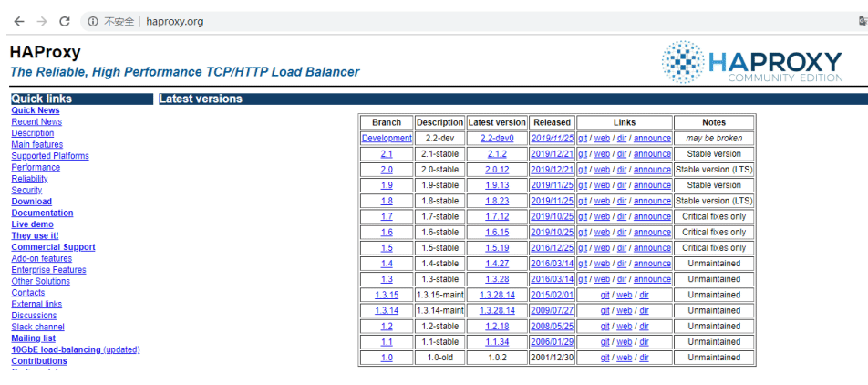Open version 1.8.23 link
The height and width of the screenshot is (385, 868).
coord(497,201)
